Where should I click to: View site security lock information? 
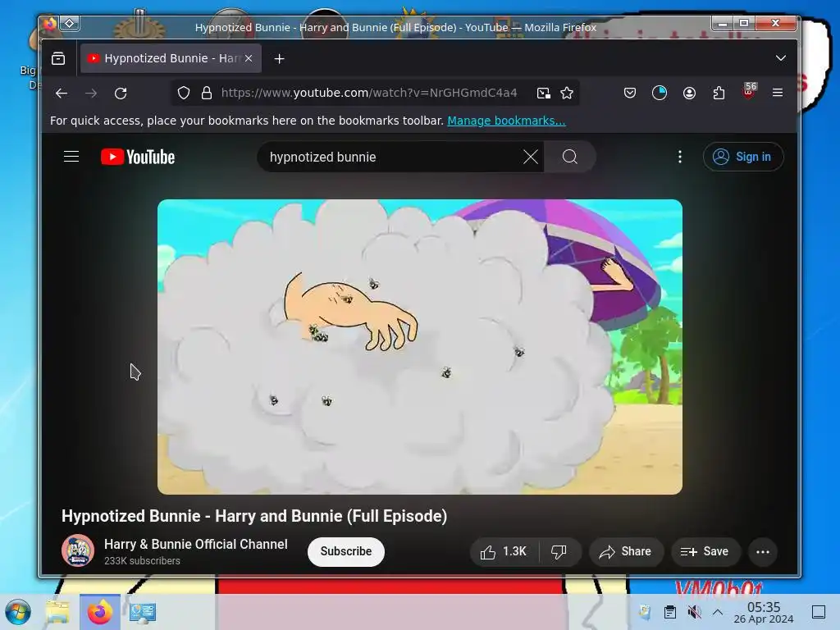click(207, 94)
